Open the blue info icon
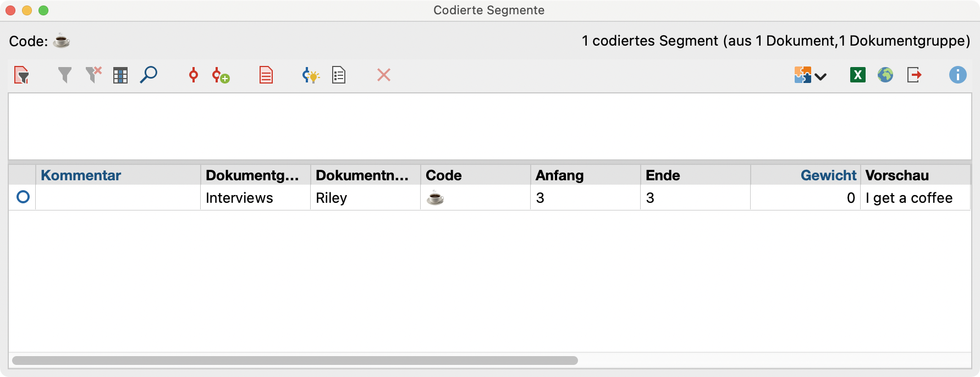This screenshot has width=980, height=377. 958,75
